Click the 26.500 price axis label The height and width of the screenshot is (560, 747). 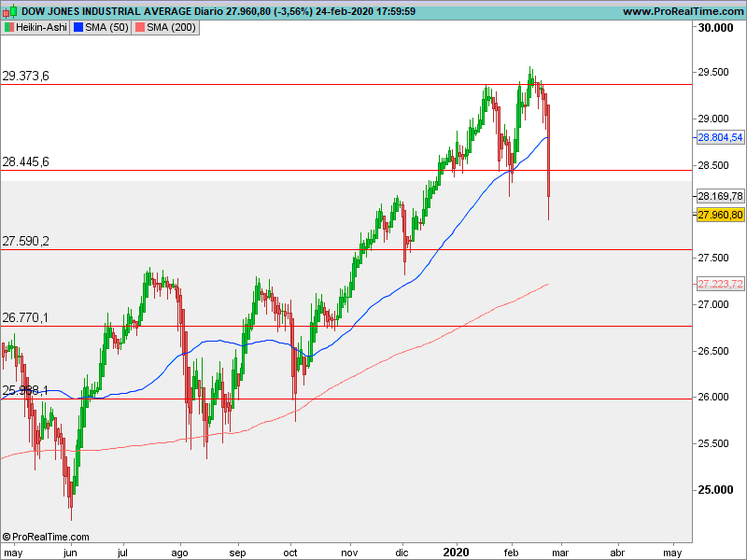[x=713, y=351]
